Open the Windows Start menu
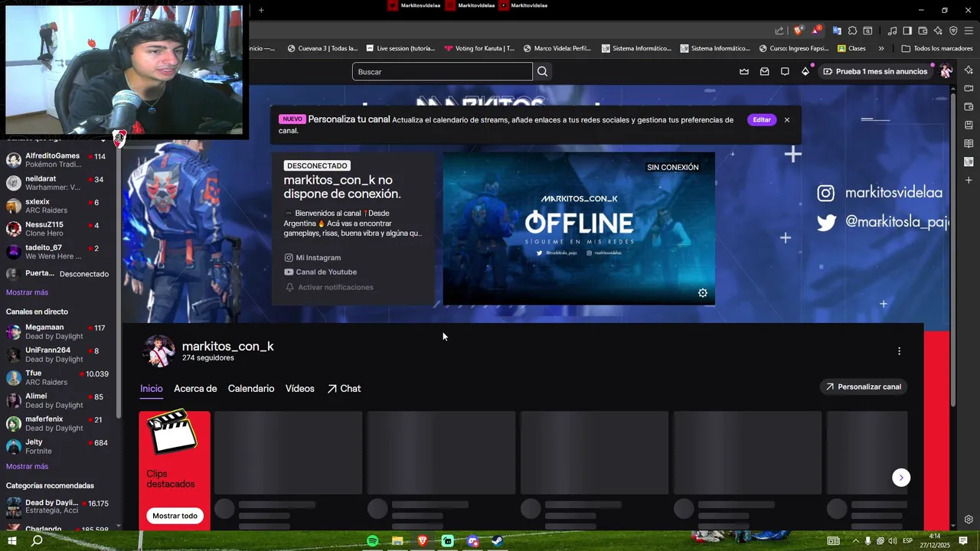The image size is (980, 551). pos(11,541)
